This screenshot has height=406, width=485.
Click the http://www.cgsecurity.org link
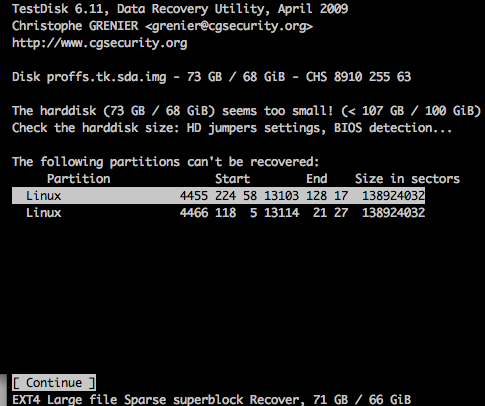(100, 43)
